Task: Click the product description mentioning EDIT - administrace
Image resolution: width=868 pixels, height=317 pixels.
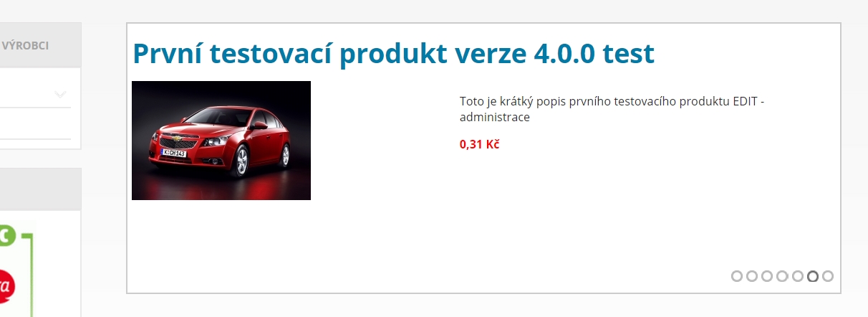Action: (612, 110)
